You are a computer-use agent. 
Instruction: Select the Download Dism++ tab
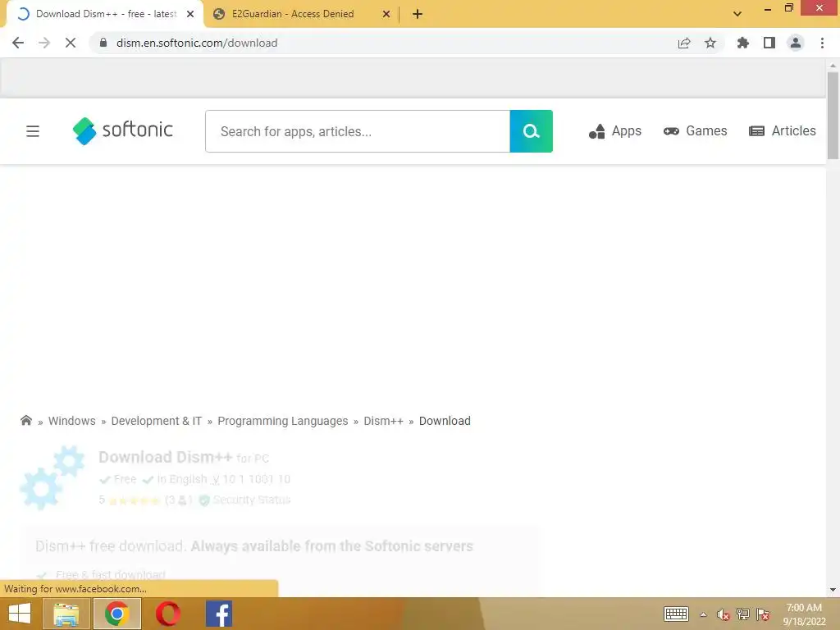106,14
